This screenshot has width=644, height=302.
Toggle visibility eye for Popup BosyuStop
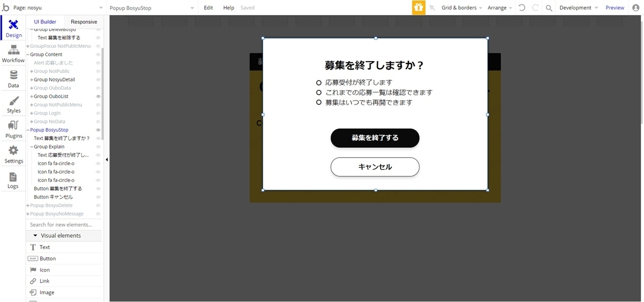(x=98, y=130)
